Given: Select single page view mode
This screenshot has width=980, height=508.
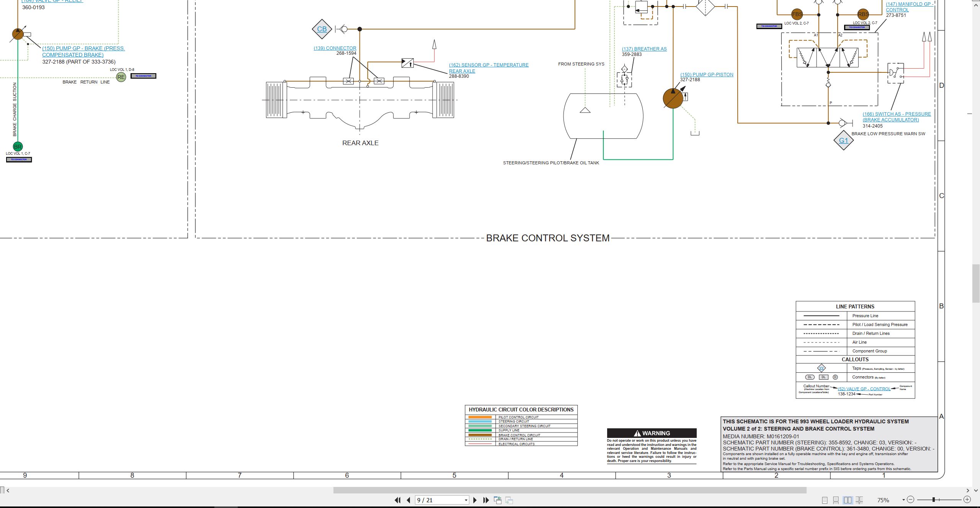Looking at the screenshot, I should 825,500.
